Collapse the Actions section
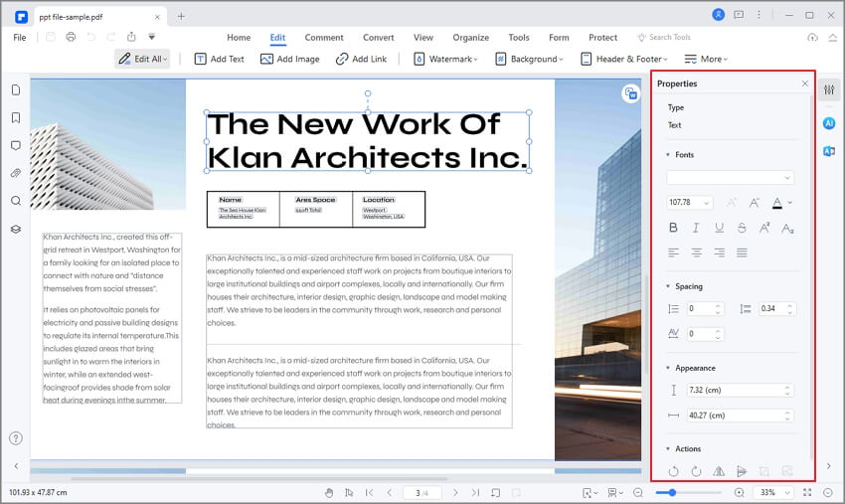This screenshot has width=845, height=504. click(x=668, y=448)
